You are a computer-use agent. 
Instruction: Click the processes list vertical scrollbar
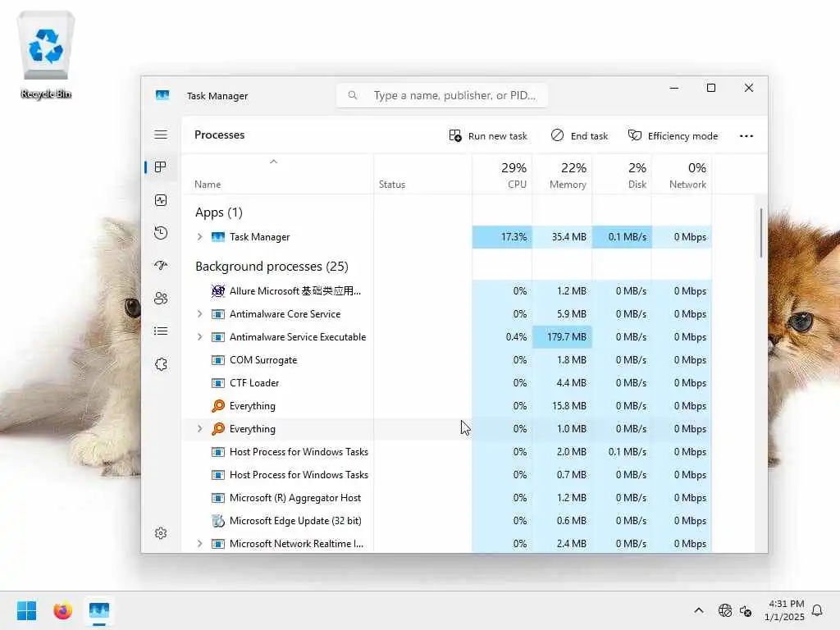pyautogui.click(x=760, y=234)
